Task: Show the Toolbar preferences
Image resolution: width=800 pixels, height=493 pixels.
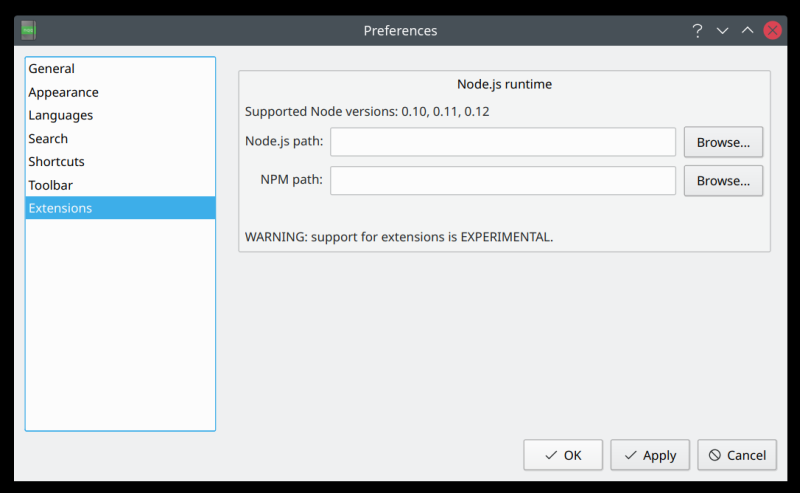Action: pos(50,185)
